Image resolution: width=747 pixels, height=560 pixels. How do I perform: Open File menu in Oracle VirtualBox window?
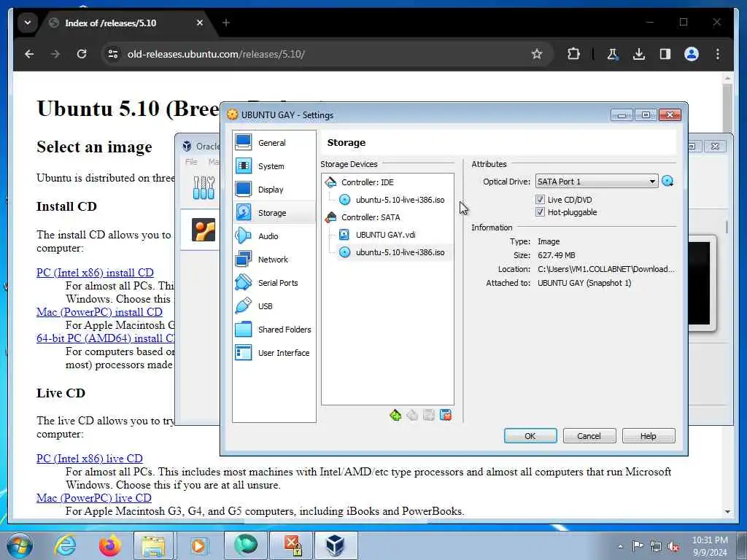[x=191, y=162]
